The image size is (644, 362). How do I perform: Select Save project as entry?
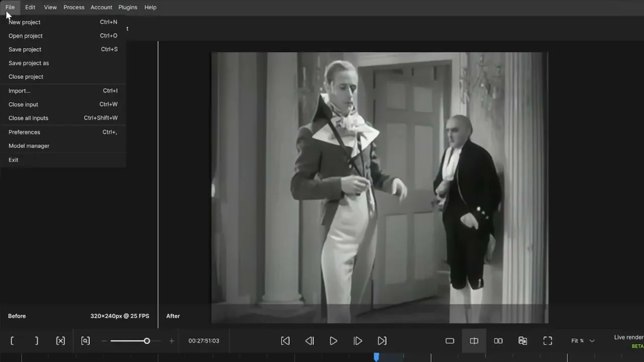pos(63,63)
